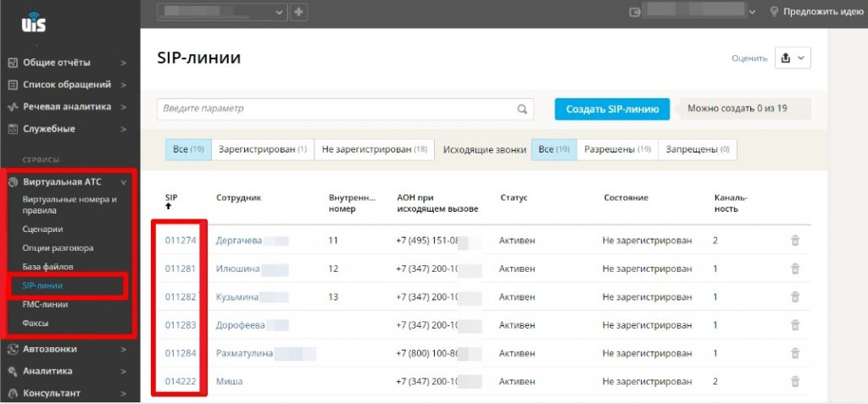Open FMC-линии menu item

pyautogui.click(x=45, y=305)
